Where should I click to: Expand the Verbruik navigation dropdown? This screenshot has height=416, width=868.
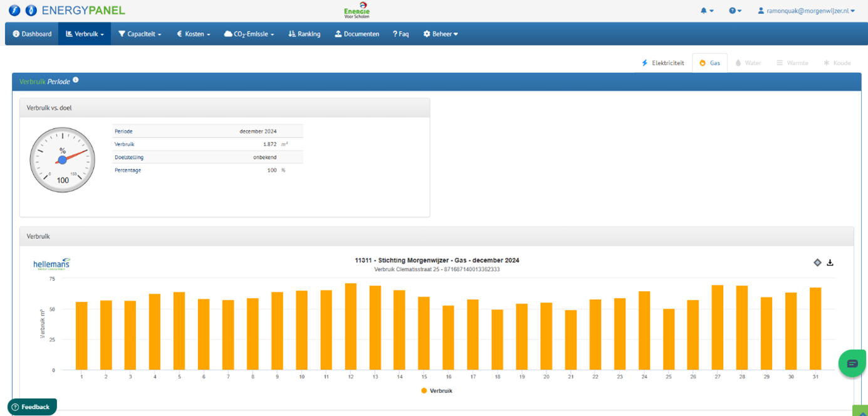coord(85,34)
